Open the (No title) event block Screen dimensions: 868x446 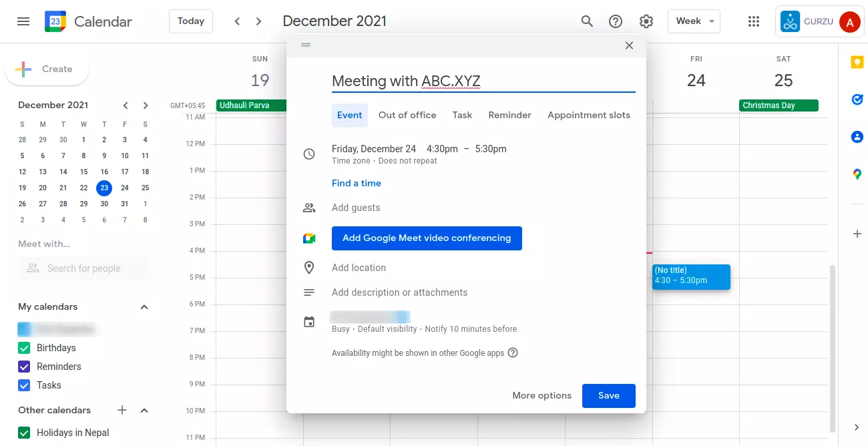pyautogui.click(x=691, y=276)
